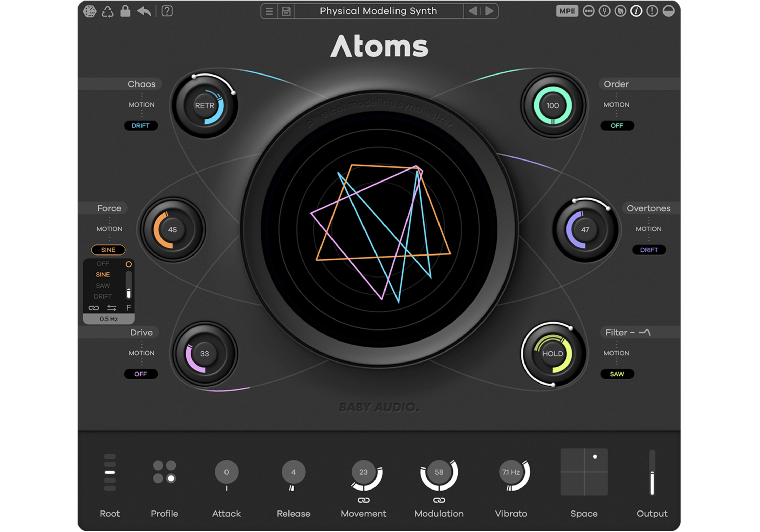
Task: Open the Overtones motion DRIFT selector
Action: click(649, 250)
